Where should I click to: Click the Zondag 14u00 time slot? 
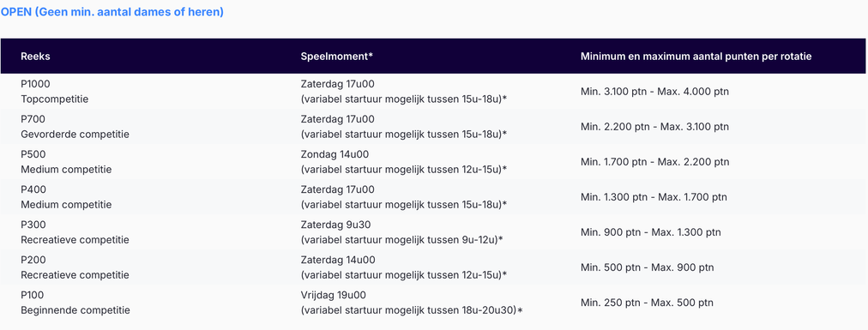click(335, 154)
